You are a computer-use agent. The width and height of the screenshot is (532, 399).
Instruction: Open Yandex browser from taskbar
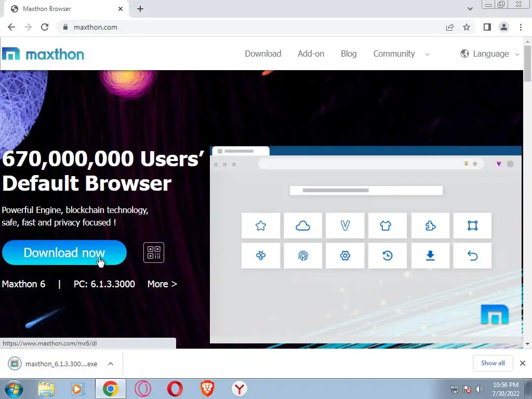pyautogui.click(x=239, y=389)
